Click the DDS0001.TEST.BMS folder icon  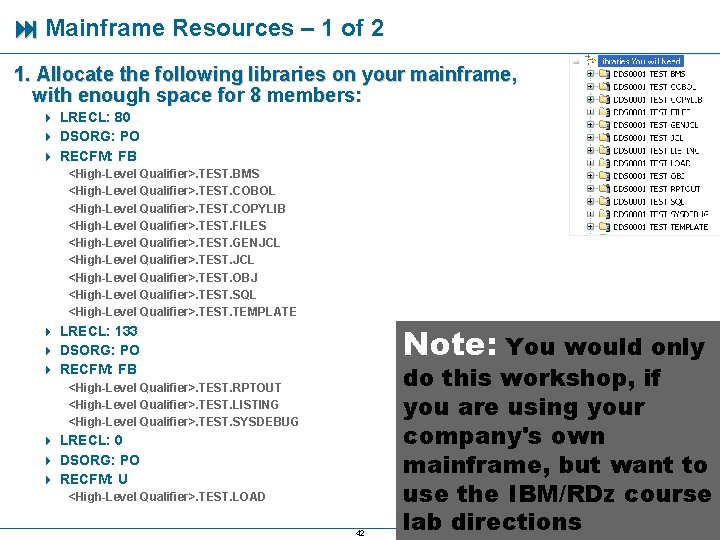(605, 74)
